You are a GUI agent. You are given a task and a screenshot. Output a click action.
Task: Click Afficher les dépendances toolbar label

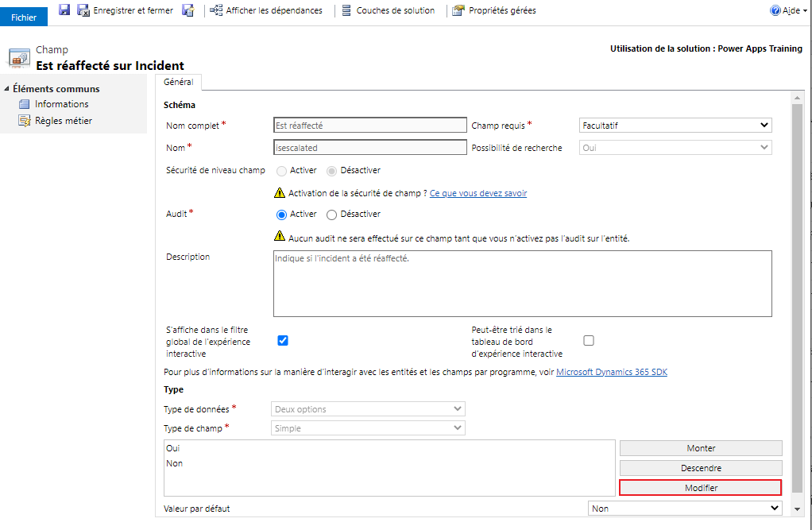274,10
